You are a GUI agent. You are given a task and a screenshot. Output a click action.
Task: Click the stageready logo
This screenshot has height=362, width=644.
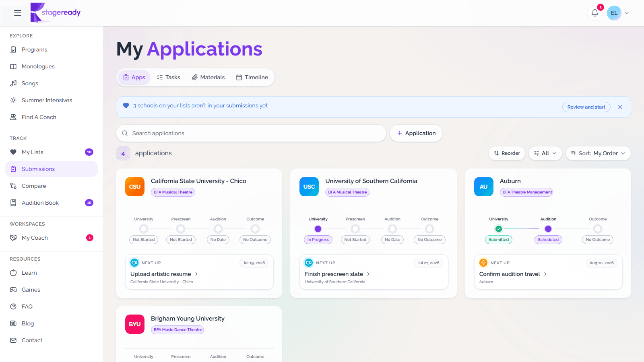pos(56,12)
